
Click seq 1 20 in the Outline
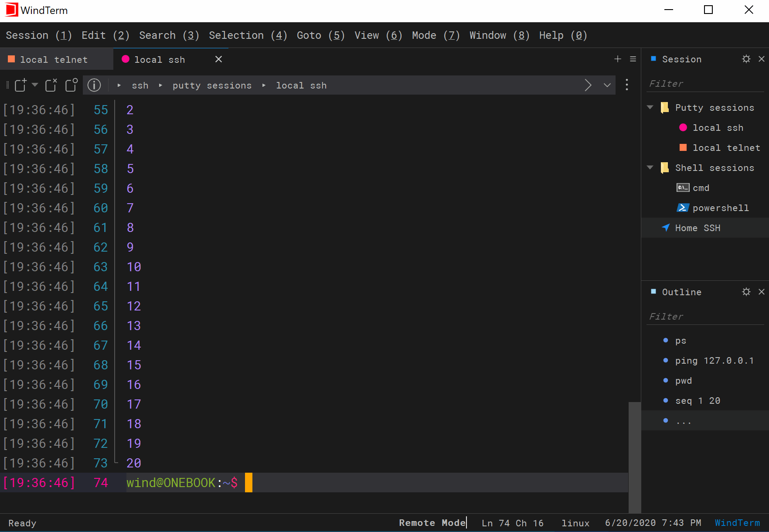[698, 400]
